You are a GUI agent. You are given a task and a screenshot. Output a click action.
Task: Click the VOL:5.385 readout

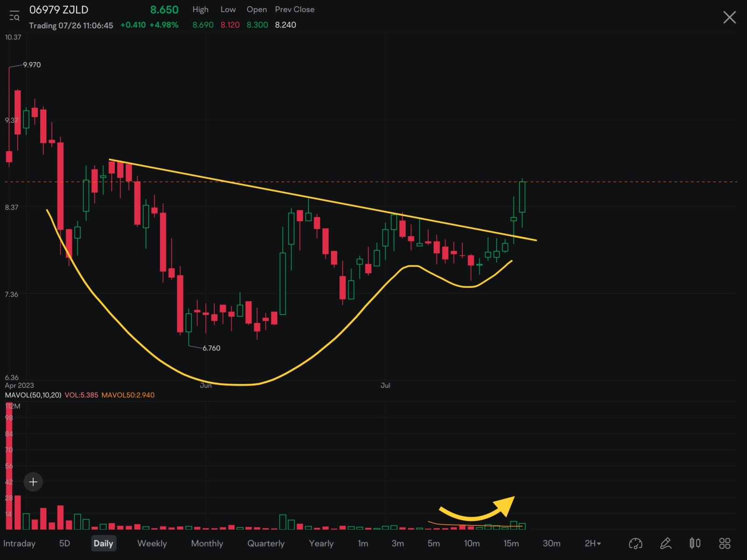coord(81,395)
